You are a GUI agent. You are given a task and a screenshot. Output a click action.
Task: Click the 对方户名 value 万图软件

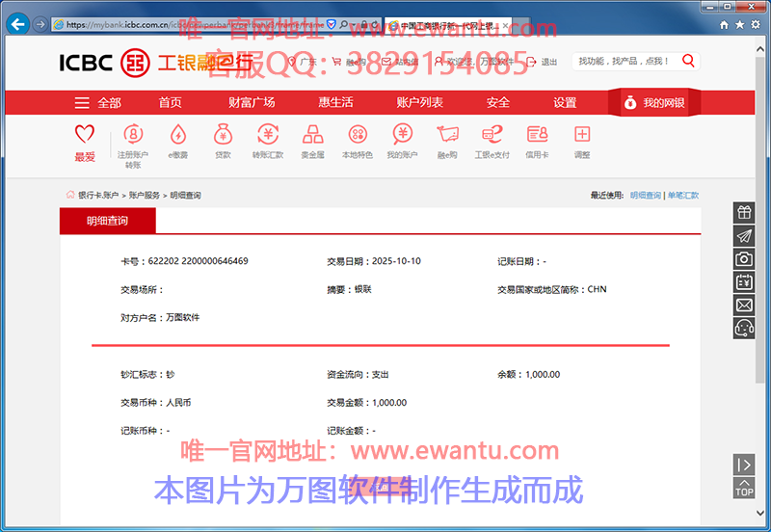183,318
